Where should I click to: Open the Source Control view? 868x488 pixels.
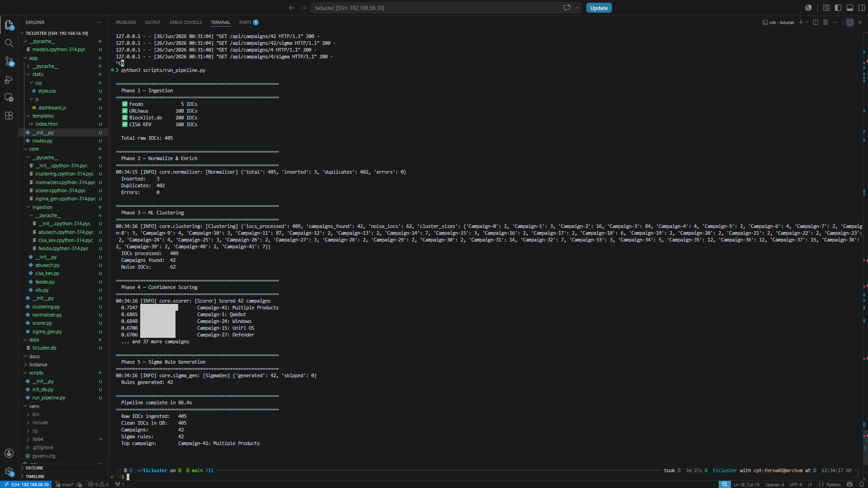9,61
